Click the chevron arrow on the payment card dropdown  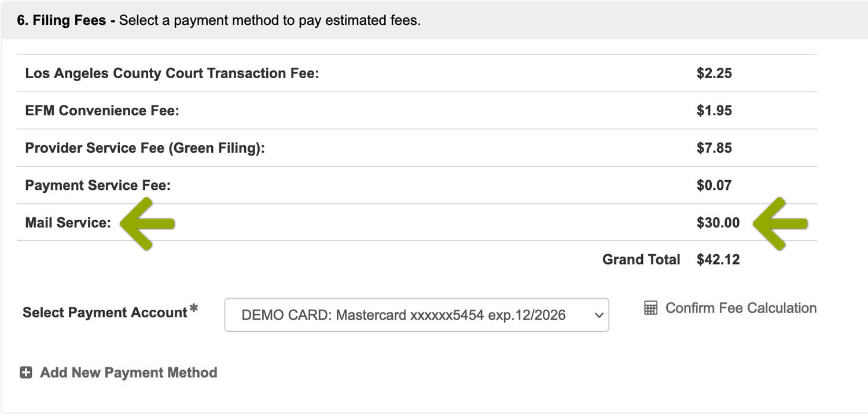coord(598,316)
